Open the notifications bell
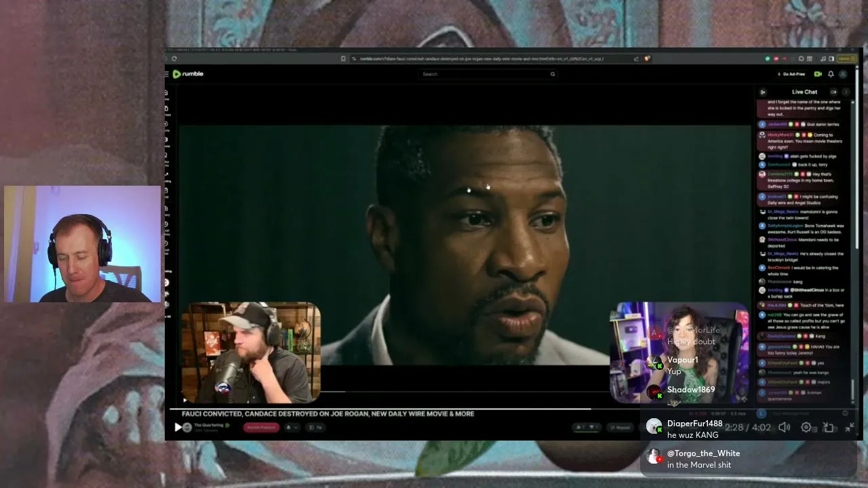The height and width of the screenshot is (488, 868). [x=831, y=74]
